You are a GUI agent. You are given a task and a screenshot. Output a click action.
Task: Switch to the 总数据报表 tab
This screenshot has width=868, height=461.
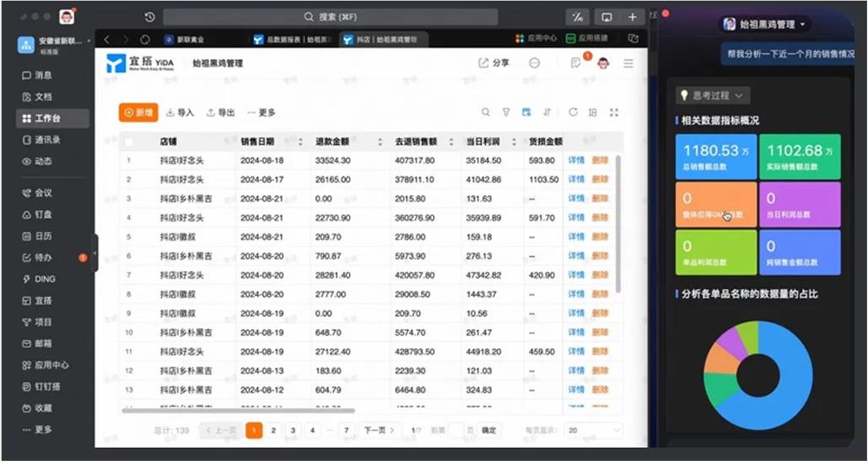(293, 39)
